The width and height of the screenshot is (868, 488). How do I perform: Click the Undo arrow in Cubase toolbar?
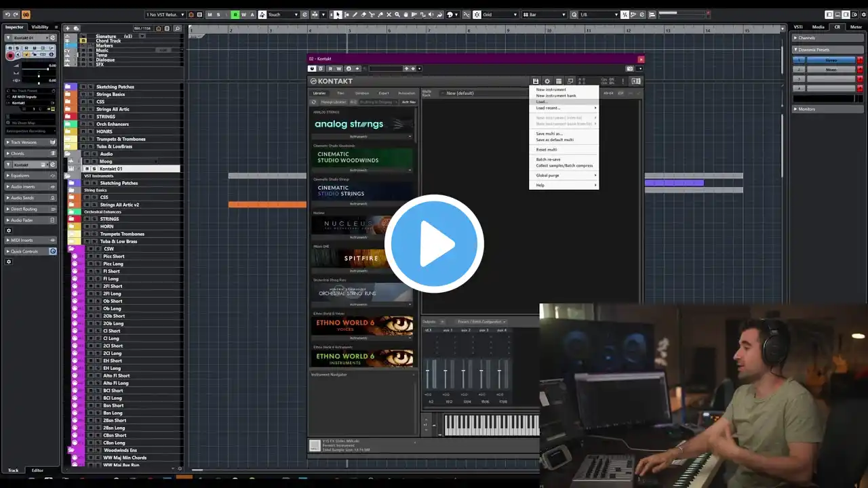(x=7, y=14)
